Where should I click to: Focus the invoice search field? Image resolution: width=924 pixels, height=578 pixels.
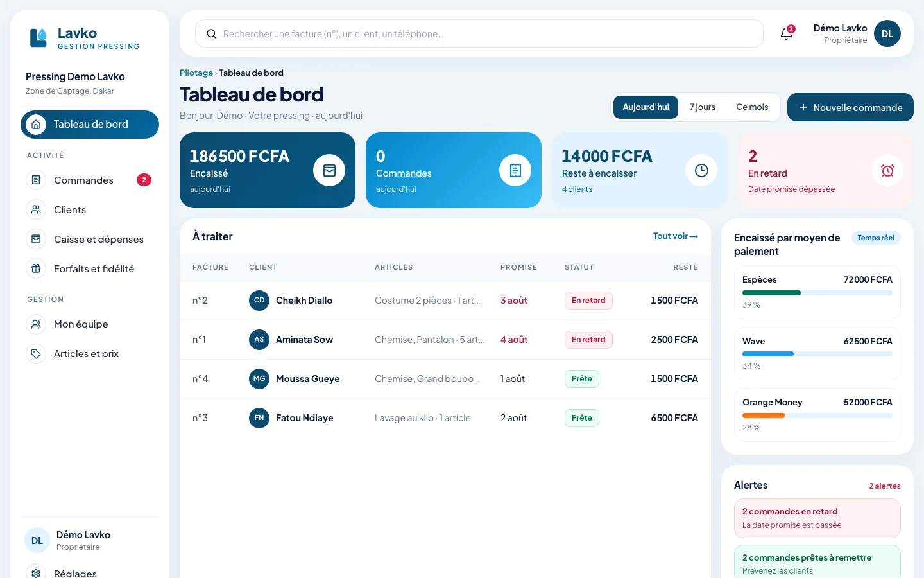pyautogui.click(x=479, y=33)
